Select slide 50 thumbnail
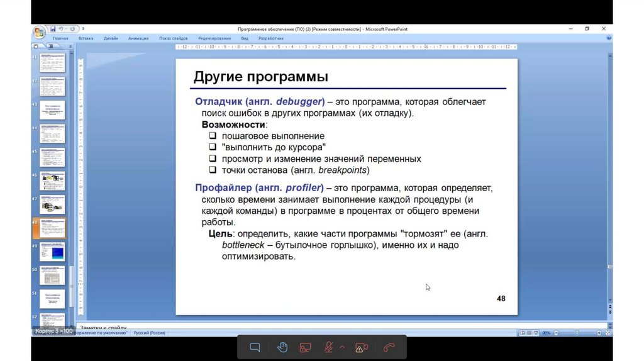The height and width of the screenshot is (361, 644). (52, 275)
